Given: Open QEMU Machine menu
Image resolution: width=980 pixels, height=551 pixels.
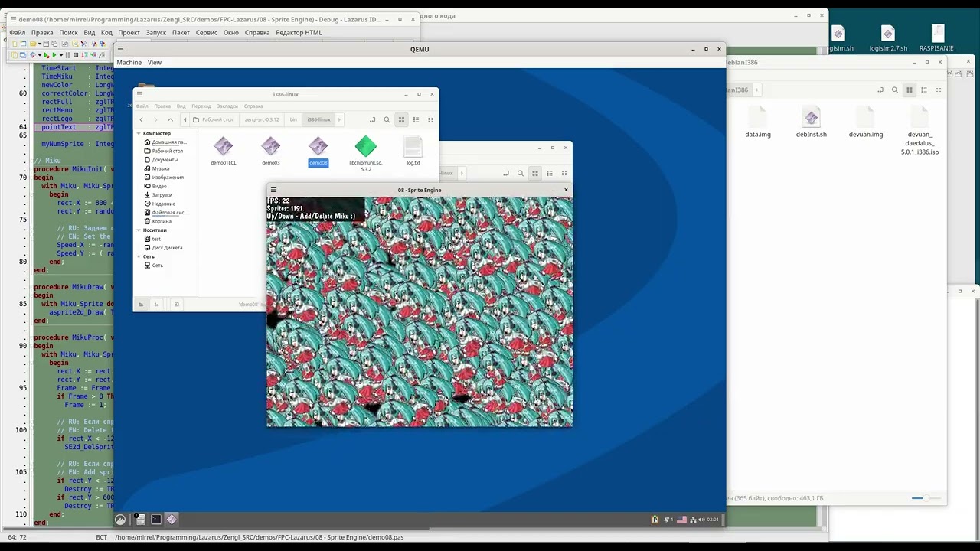Looking at the screenshot, I should (129, 62).
